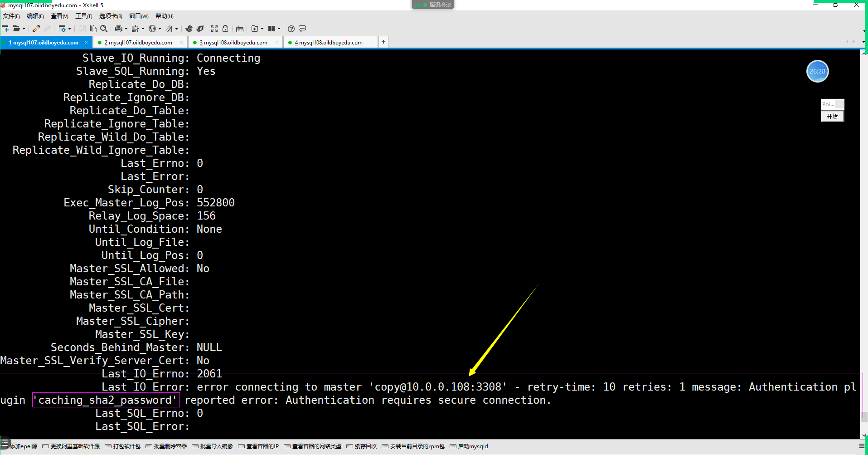
Task: Expand the font settings dropdown arrow
Action: pos(176,29)
